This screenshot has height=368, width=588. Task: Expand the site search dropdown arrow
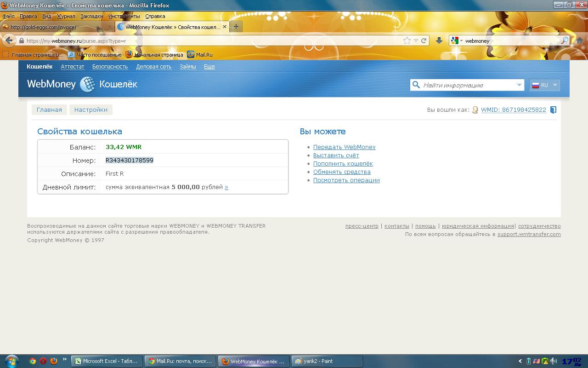pos(519,85)
